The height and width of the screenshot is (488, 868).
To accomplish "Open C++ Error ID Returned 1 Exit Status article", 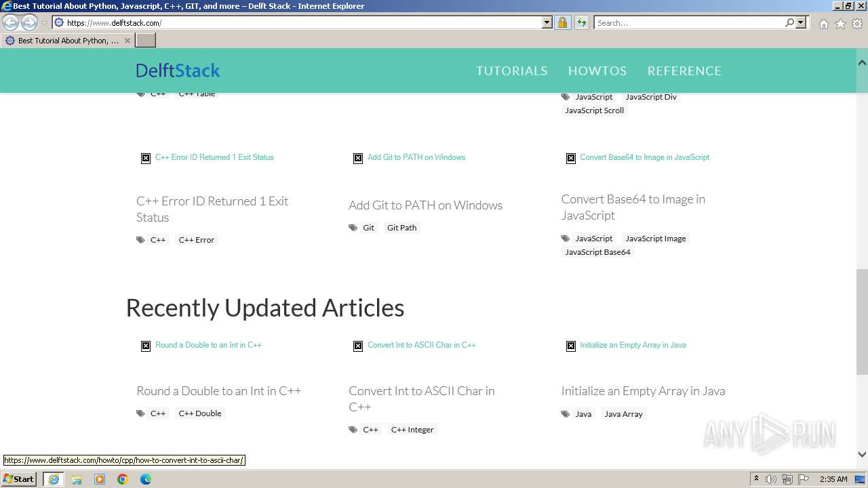I will pos(212,209).
